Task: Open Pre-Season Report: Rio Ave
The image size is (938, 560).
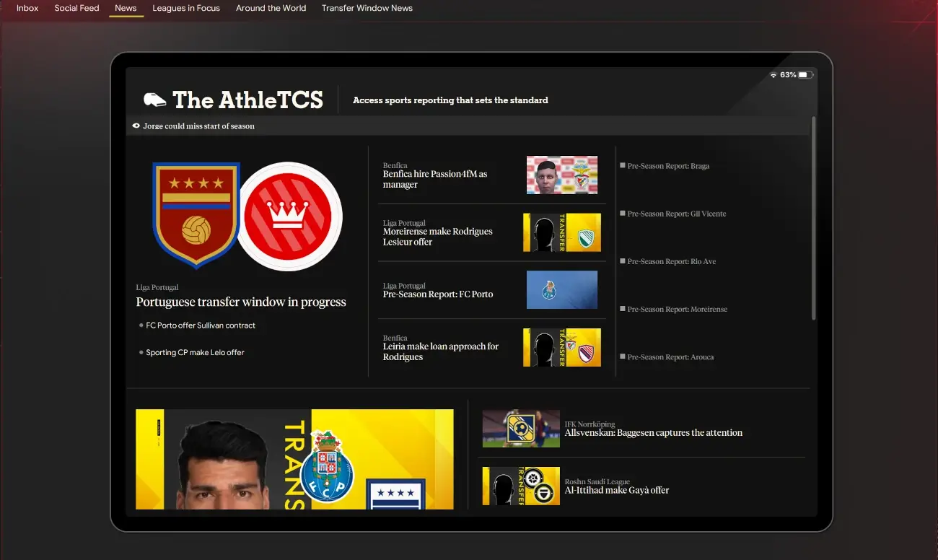Action: click(x=672, y=261)
